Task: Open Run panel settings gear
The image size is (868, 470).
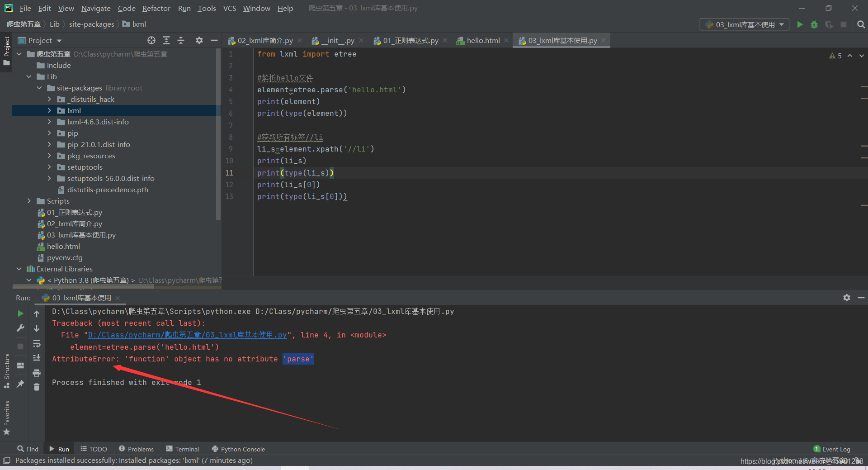Action: (846, 298)
